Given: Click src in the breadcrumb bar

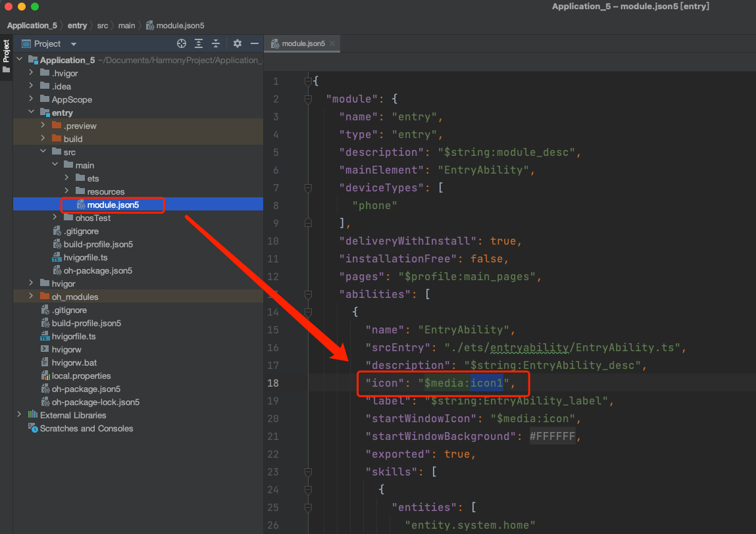Looking at the screenshot, I should [103, 26].
